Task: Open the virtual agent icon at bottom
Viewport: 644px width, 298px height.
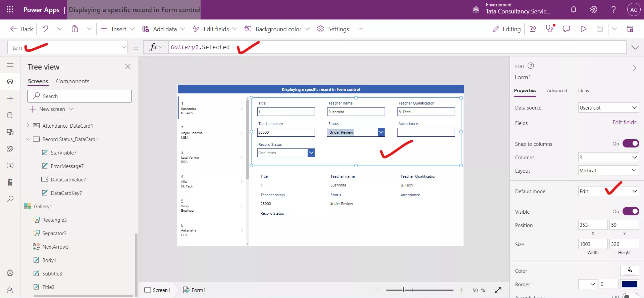Action: click(x=10, y=290)
